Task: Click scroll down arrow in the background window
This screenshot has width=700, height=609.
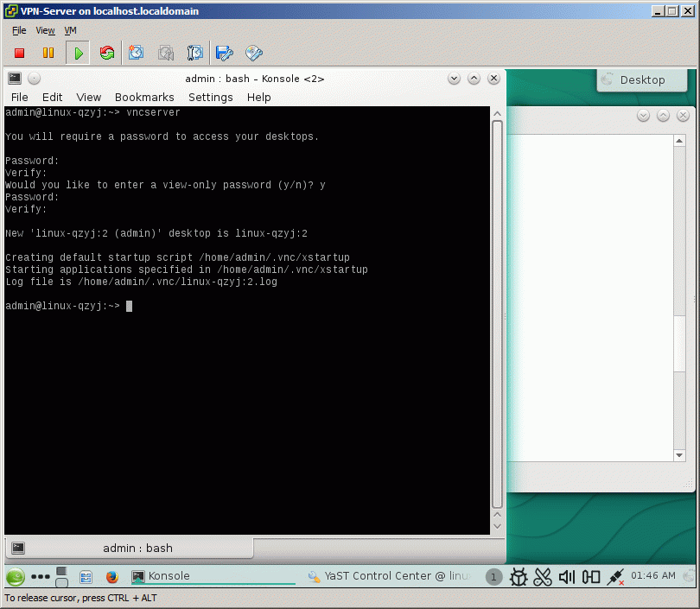Action: point(679,455)
